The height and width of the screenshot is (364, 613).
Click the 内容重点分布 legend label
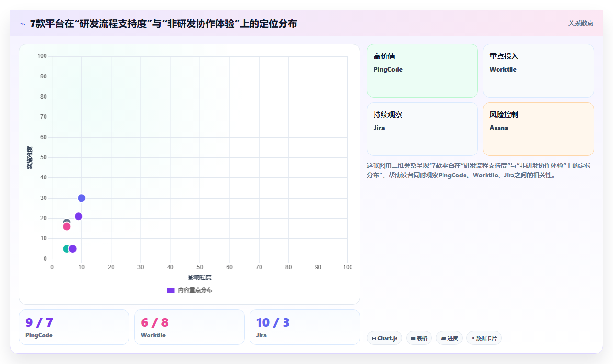(195, 290)
